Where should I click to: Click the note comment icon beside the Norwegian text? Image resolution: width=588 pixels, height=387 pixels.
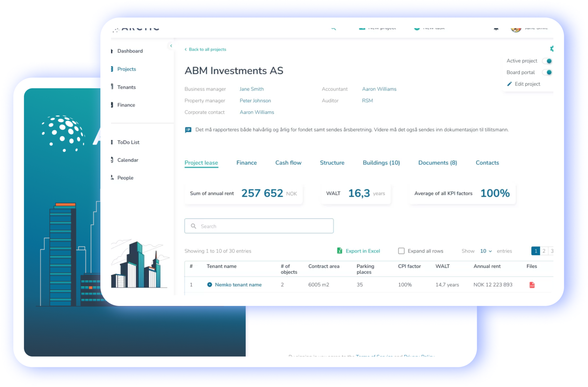tap(188, 130)
